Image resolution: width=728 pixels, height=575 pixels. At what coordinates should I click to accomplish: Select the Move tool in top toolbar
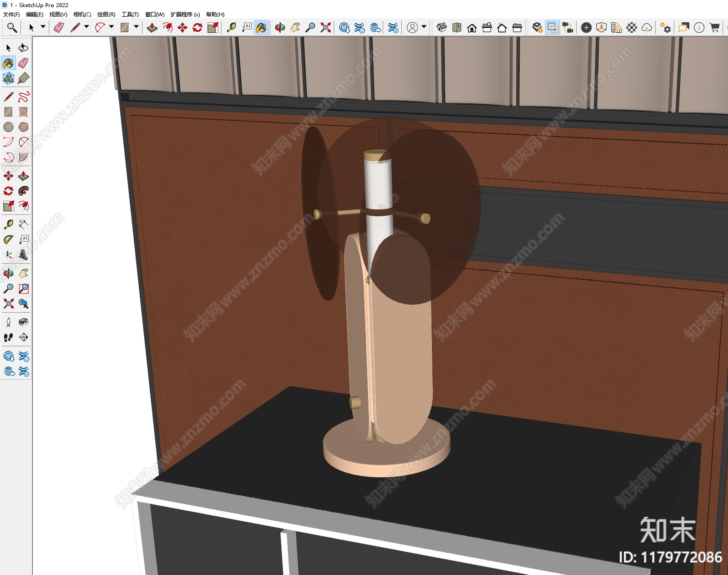[182, 28]
